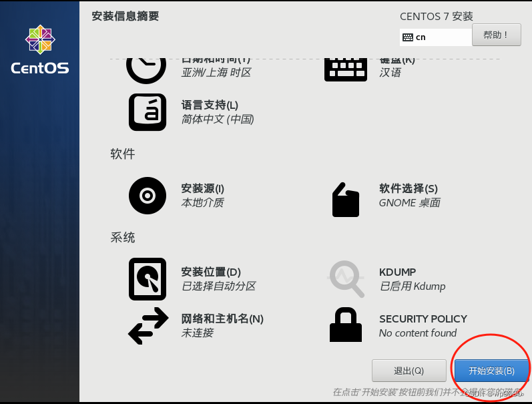Click the language support á icon
532x404 pixels.
[x=148, y=112]
